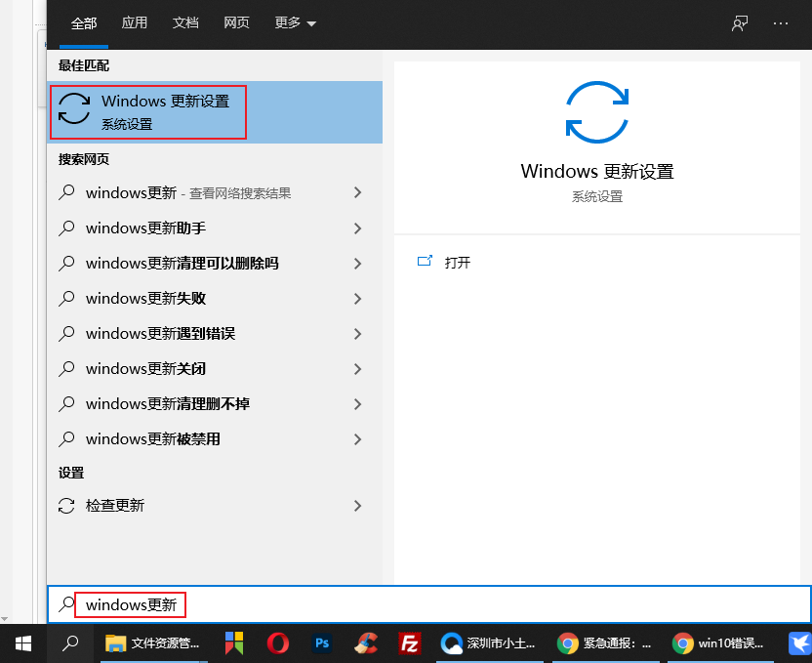Screen dimensions: 812x663
Task: Select the 网页 filter tab
Action: (236, 23)
